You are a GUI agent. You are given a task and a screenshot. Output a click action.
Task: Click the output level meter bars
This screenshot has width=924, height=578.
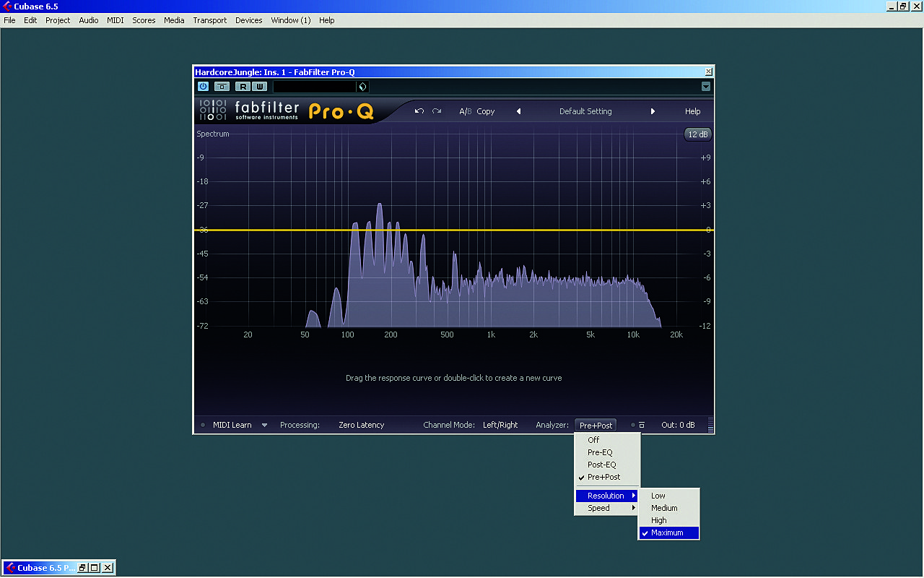tap(710, 425)
